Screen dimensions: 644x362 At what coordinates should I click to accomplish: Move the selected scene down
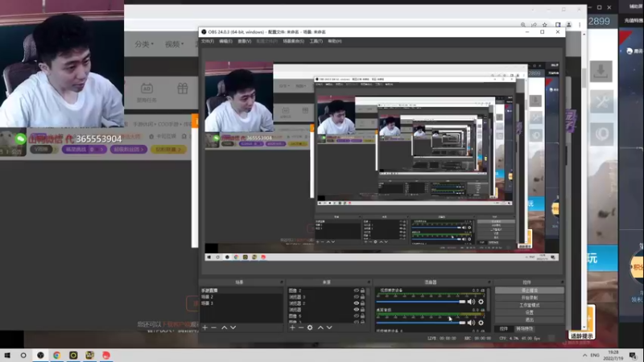click(233, 327)
